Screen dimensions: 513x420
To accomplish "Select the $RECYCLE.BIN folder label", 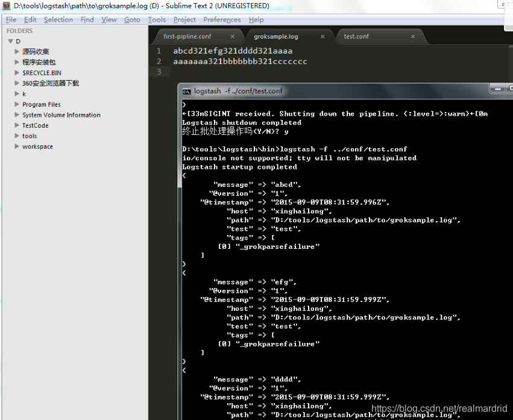I will pos(42,73).
